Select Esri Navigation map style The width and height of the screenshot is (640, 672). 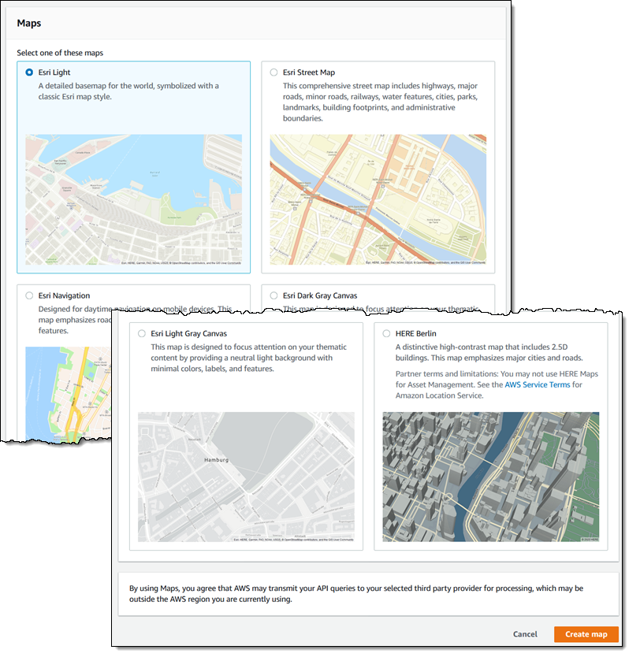[29, 295]
